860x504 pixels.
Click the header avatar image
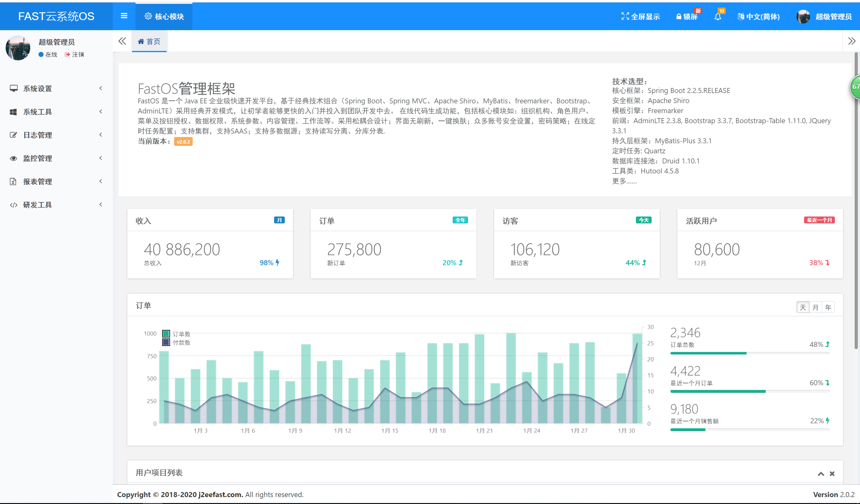(x=803, y=16)
